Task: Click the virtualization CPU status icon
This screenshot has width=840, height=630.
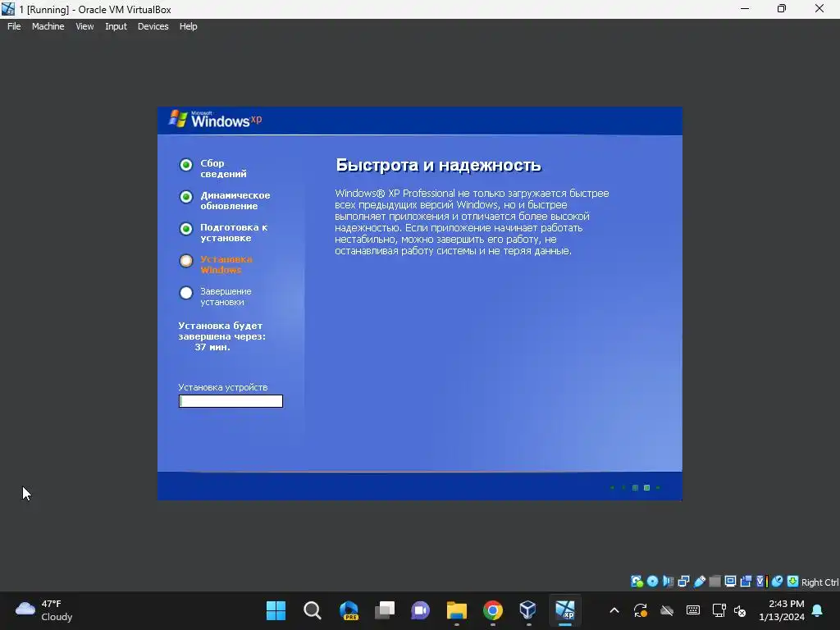Action: point(761,582)
